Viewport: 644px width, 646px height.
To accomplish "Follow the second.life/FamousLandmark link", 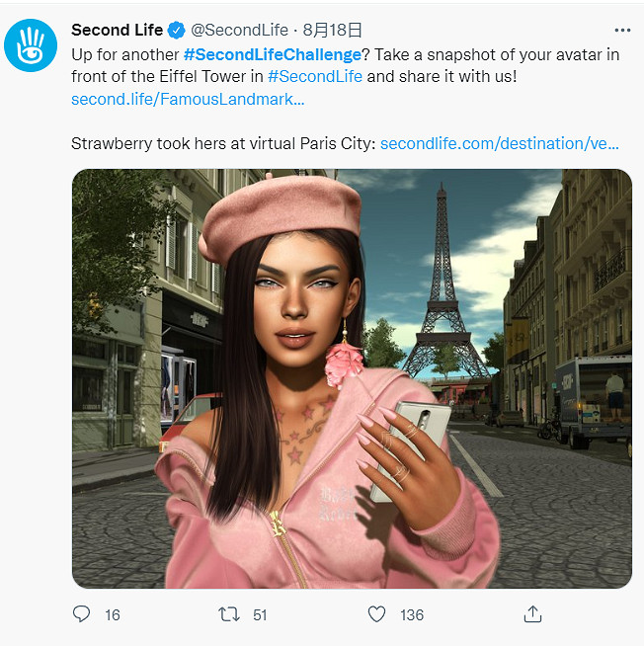I will (x=188, y=100).
